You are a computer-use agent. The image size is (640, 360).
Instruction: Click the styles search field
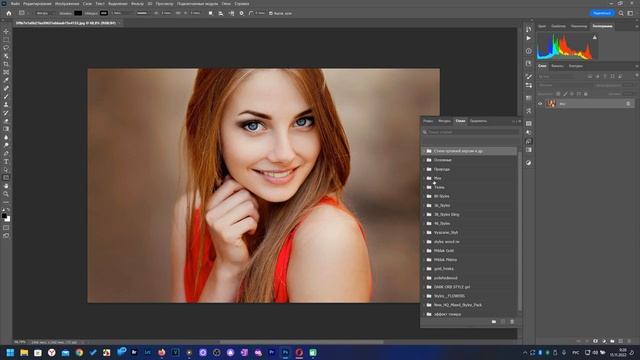(471, 132)
